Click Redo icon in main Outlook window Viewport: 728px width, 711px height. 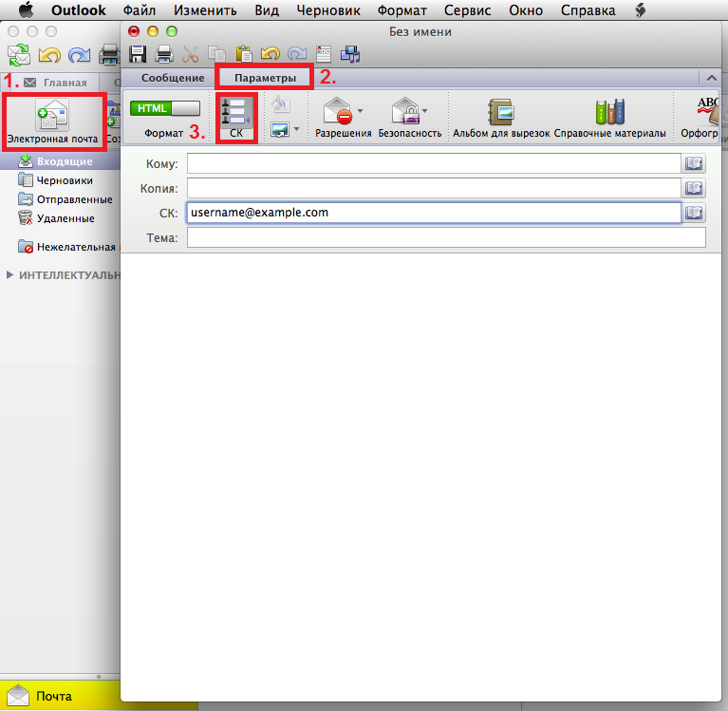pos(79,56)
